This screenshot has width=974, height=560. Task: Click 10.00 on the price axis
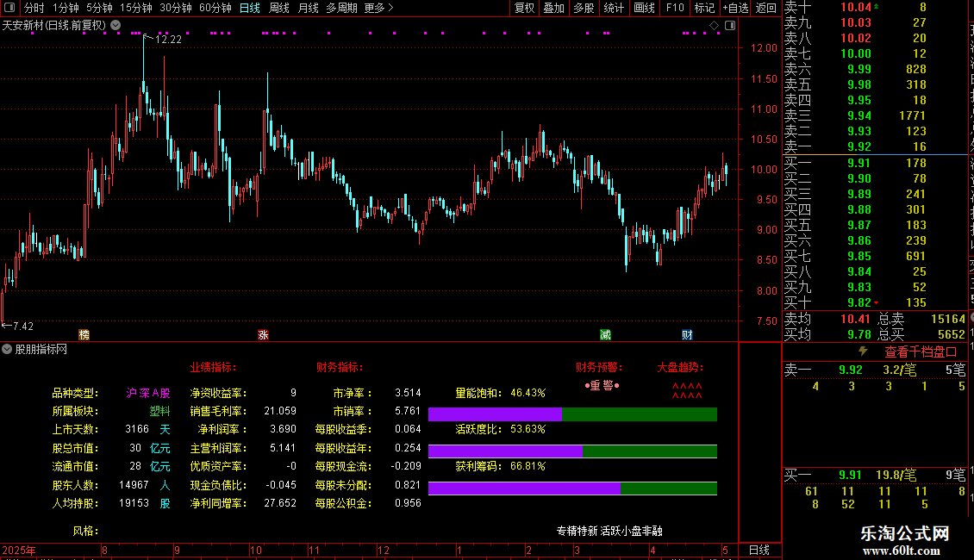click(764, 170)
